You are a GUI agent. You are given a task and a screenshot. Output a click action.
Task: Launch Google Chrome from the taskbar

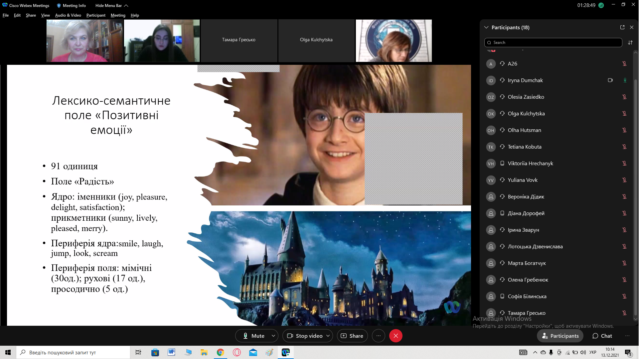click(x=220, y=352)
